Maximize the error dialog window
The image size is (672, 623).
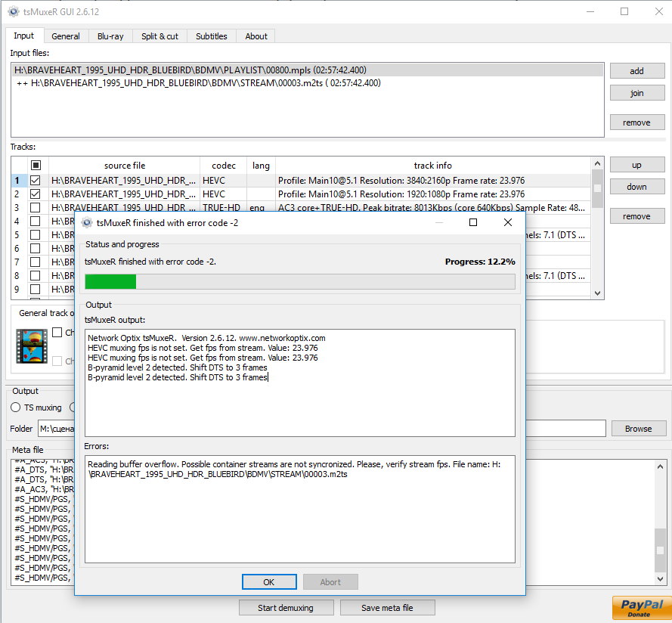(x=473, y=222)
